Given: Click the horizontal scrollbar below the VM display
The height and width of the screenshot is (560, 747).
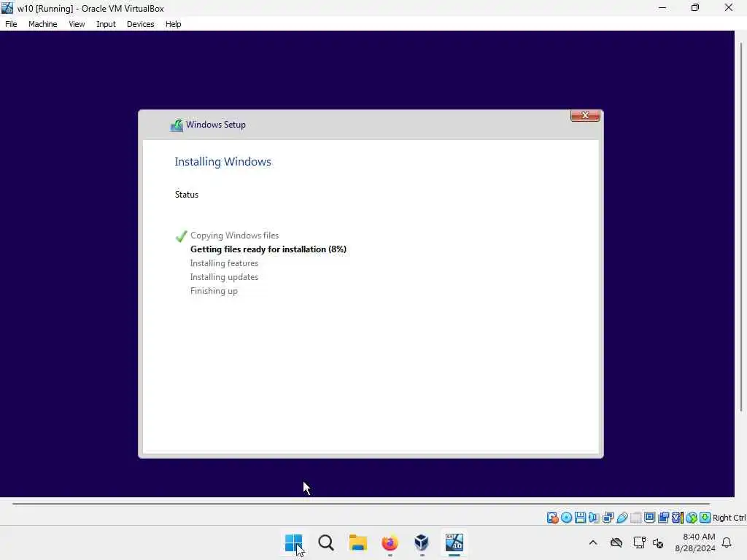Looking at the screenshot, I should click(x=360, y=503).
